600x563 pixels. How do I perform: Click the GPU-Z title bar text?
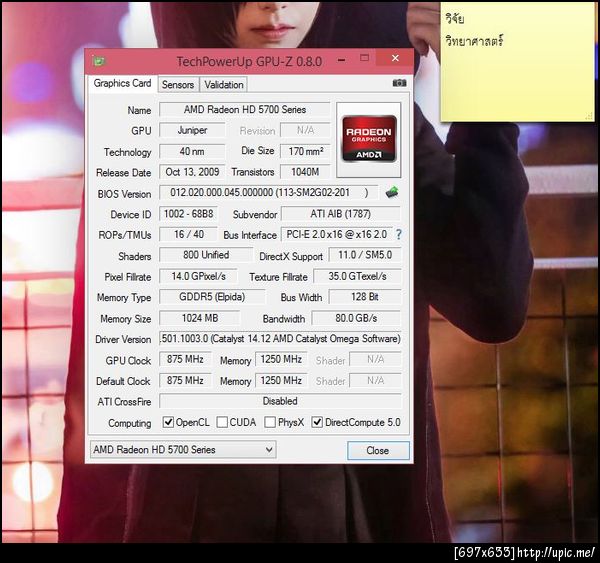coord(249,61)
